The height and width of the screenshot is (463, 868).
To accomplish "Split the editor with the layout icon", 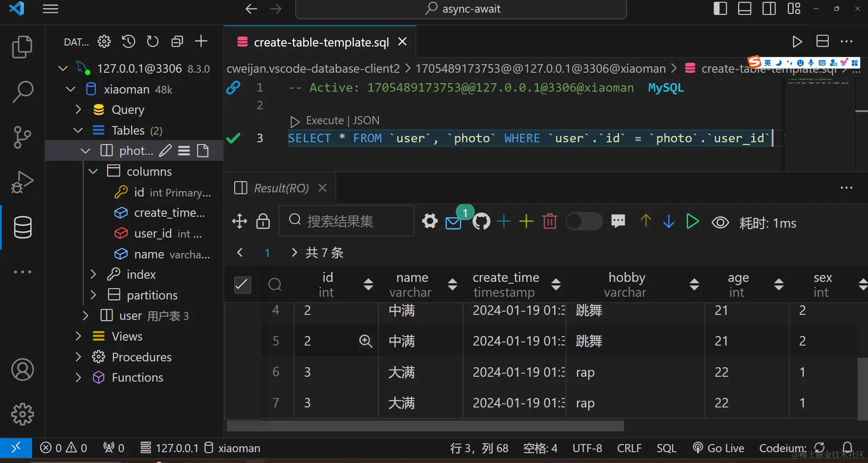I will point(822,42).
